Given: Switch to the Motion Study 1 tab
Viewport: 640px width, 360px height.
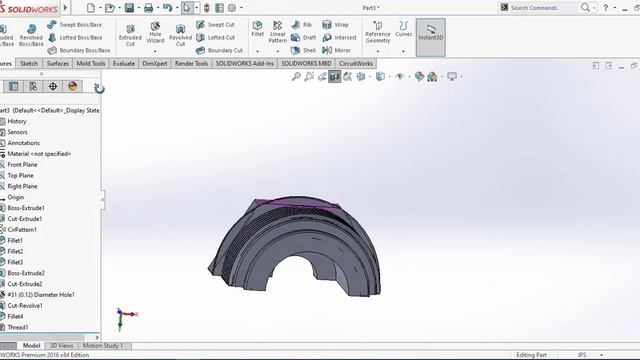Looking at the screenshot, I should [x=103, y=346].
